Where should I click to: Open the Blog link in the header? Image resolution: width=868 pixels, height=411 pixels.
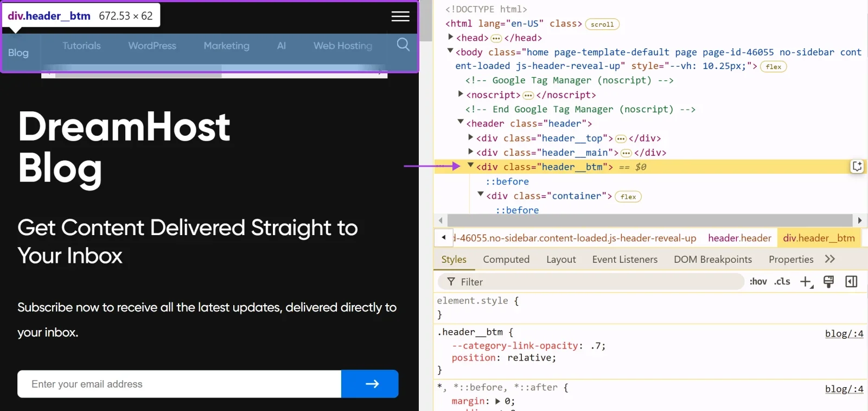point(18,53)
